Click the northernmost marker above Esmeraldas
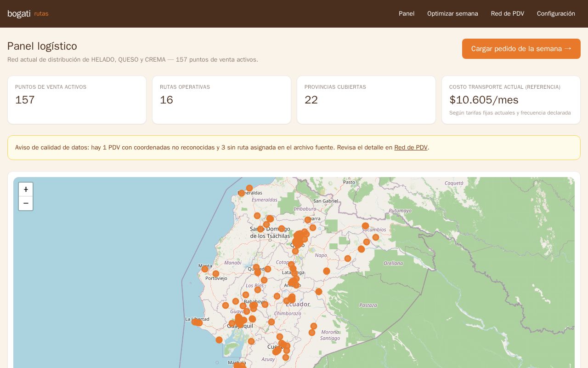This screenshot has width=588, height=368. (249, 188)
